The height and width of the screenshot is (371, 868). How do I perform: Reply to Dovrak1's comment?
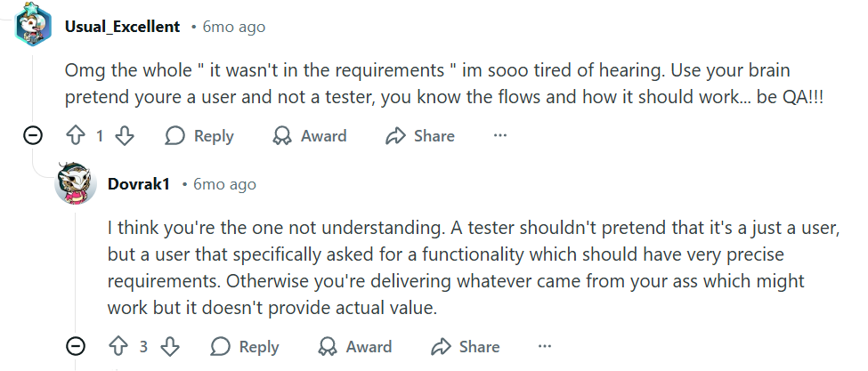245,347
